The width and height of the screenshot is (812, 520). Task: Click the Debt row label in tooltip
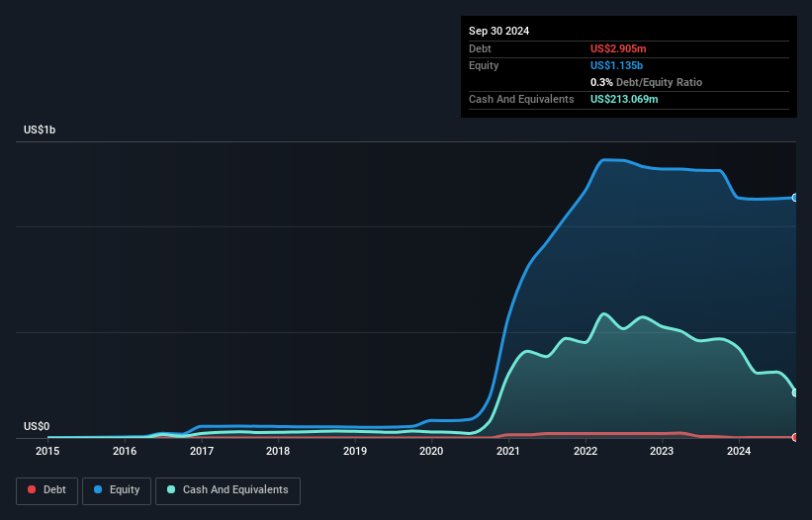point(480,48)
